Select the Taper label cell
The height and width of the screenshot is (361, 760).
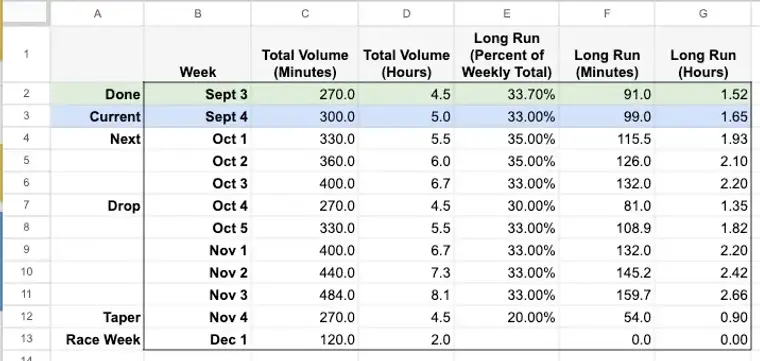click(x=97, y=317)
